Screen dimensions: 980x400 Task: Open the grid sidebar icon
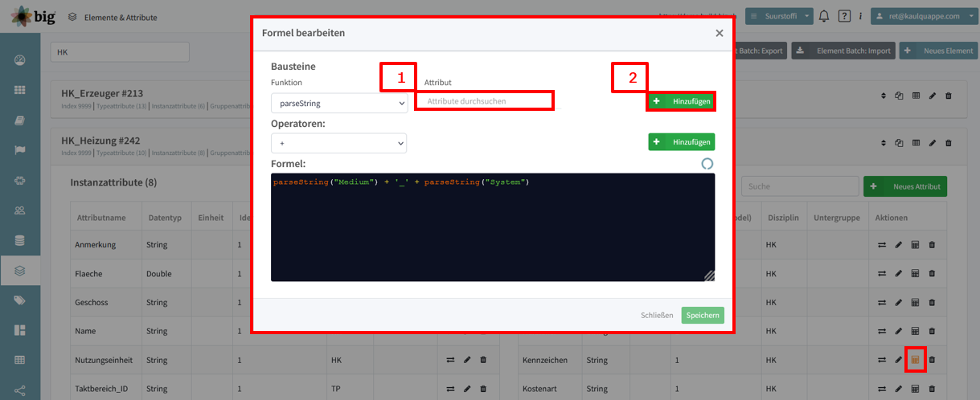[20, 91]
